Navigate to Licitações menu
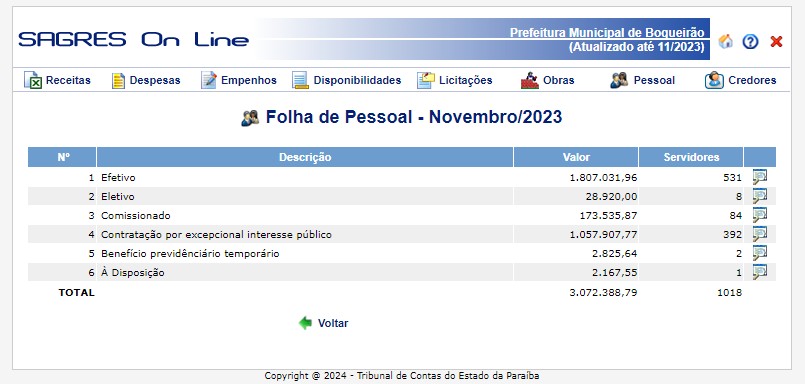This screenshot has height=384, width=805. (x=454, y=80)
